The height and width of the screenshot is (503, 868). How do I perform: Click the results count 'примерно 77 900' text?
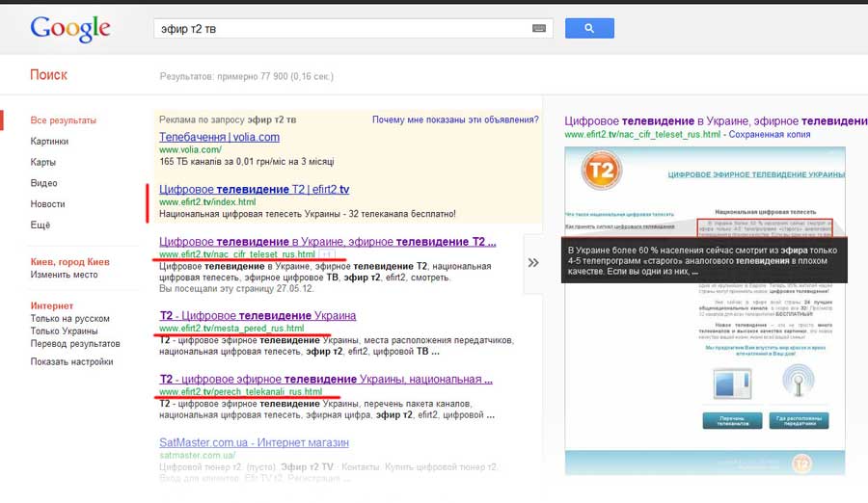point(252,76)
